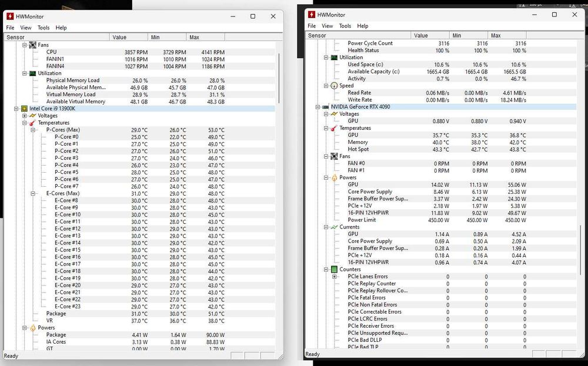Click the HWMonitor app icon in right window title bar

(x=312, y=15)
